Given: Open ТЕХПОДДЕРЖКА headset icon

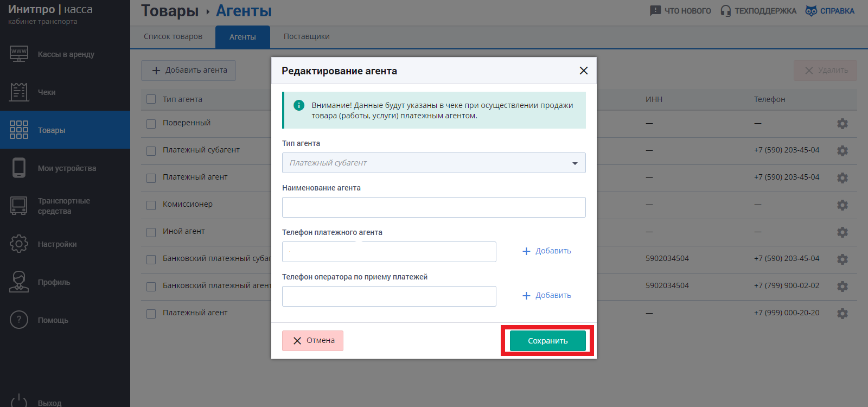Looking at the screenshot, I should 726,11.
